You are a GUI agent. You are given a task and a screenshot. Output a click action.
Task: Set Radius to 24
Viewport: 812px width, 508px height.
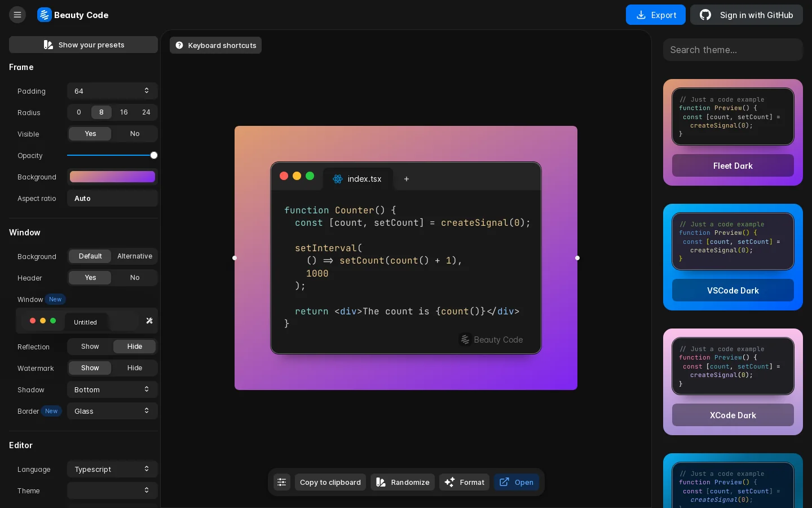point(146,112)
